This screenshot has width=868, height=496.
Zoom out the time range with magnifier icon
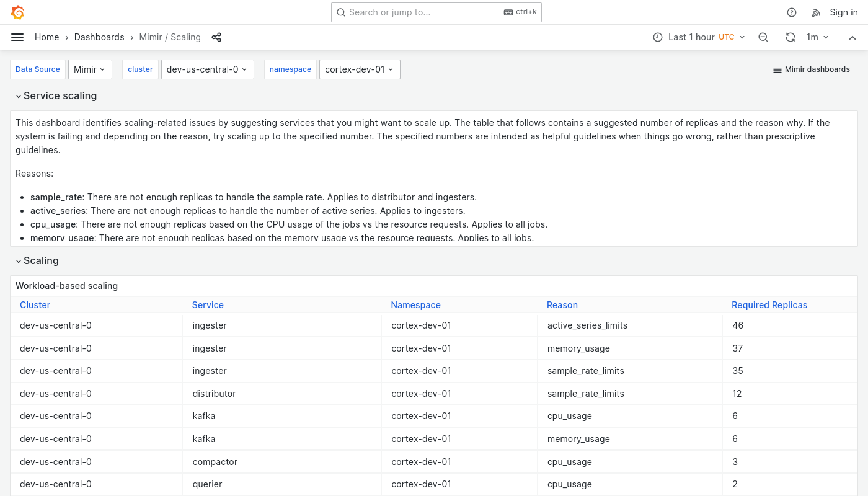tap(763, 37)
